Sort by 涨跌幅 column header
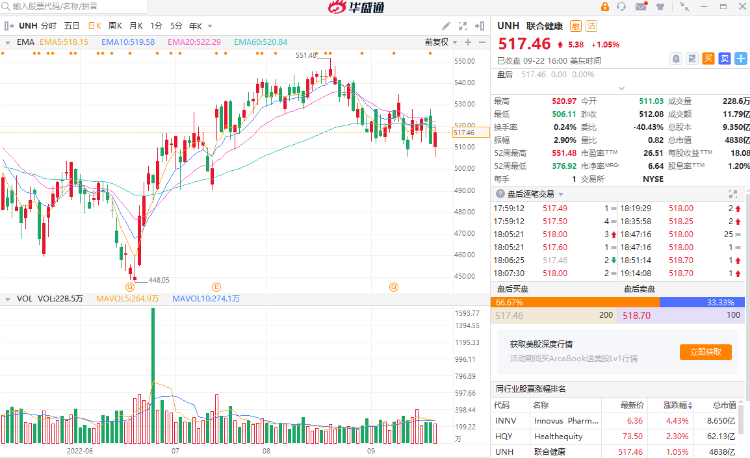 coord(677,405)
